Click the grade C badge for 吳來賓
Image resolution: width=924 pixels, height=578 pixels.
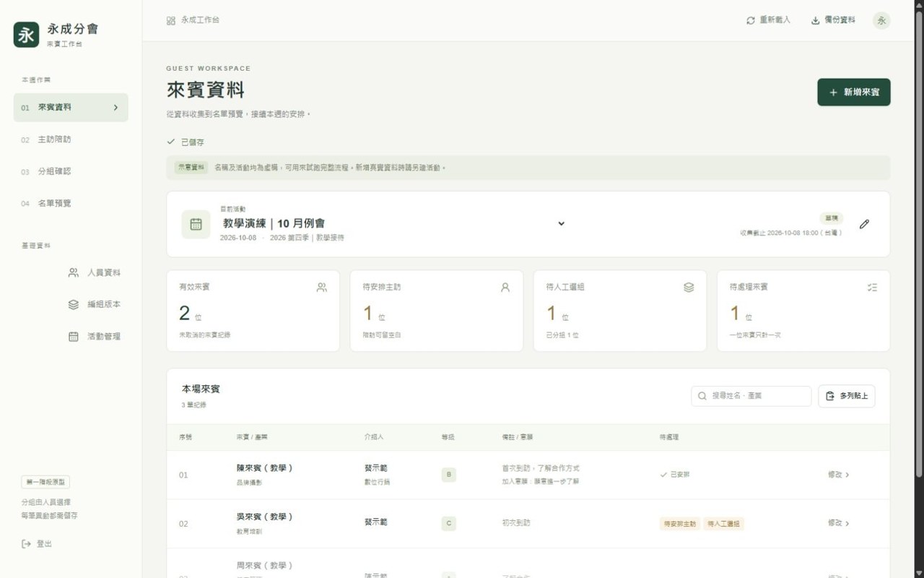click(x=449, y=523)
